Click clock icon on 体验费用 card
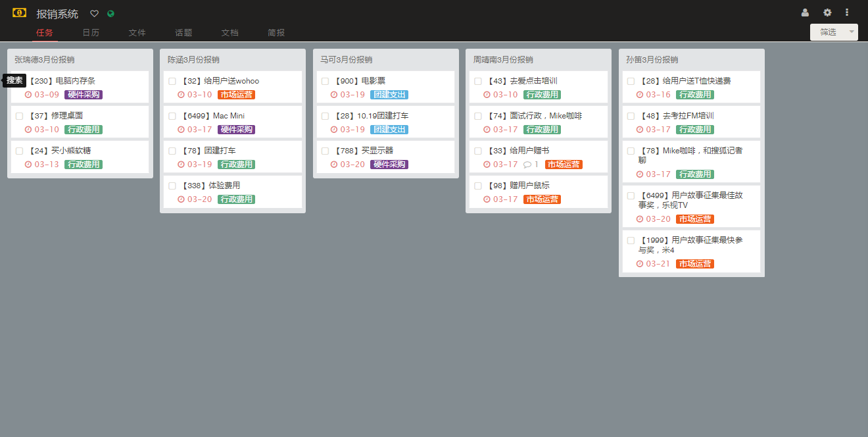The height and width of the screenshot is (437, 868). coord(181,199)
